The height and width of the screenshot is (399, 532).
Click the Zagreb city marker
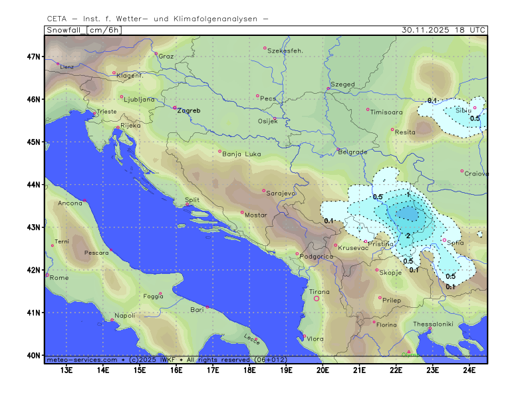(x=175, y=108)
